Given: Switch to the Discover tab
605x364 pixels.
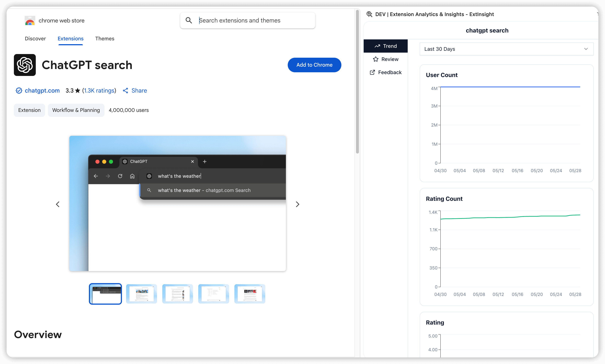Looking at the screenshot, I should coord(35,39).
